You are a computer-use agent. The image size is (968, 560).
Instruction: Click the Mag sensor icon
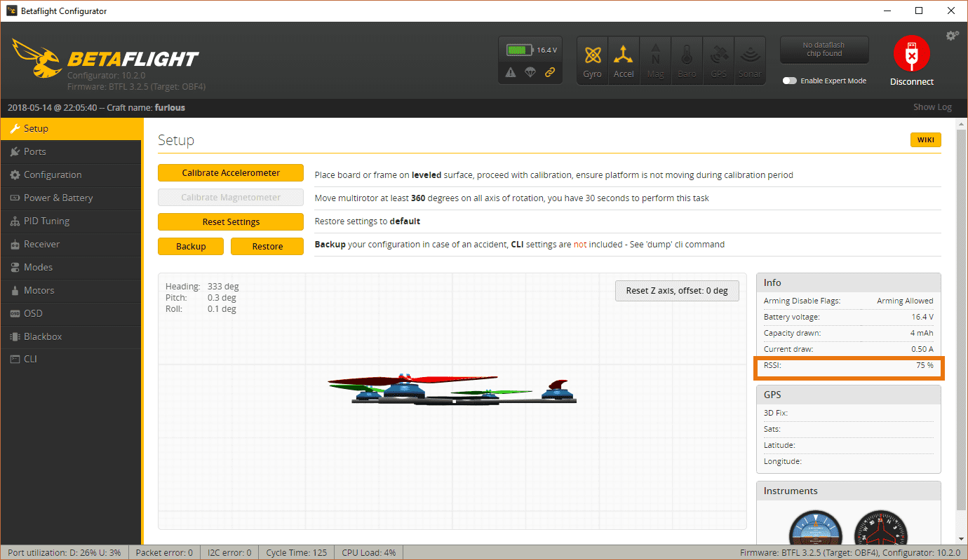[656, 61]
